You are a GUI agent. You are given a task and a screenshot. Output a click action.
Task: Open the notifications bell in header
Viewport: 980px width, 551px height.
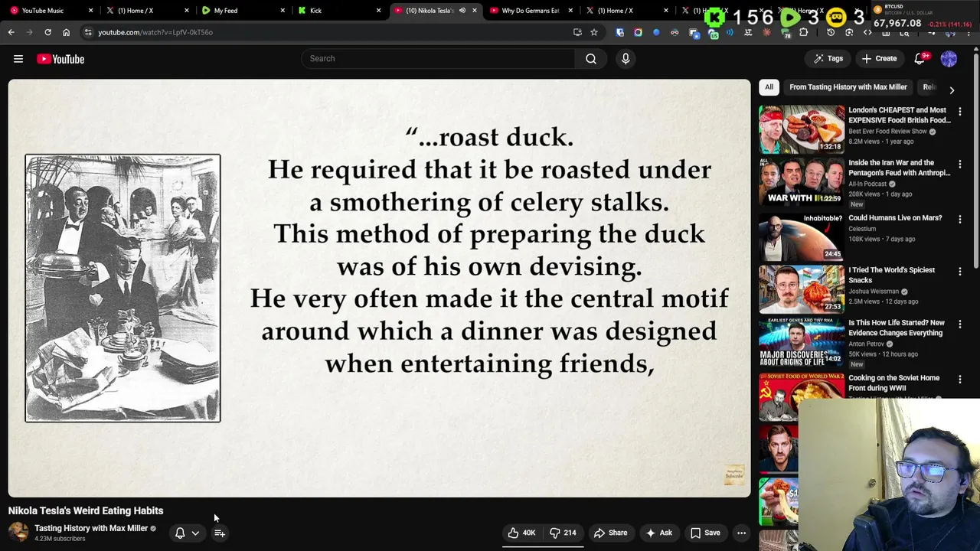(921, 59)
